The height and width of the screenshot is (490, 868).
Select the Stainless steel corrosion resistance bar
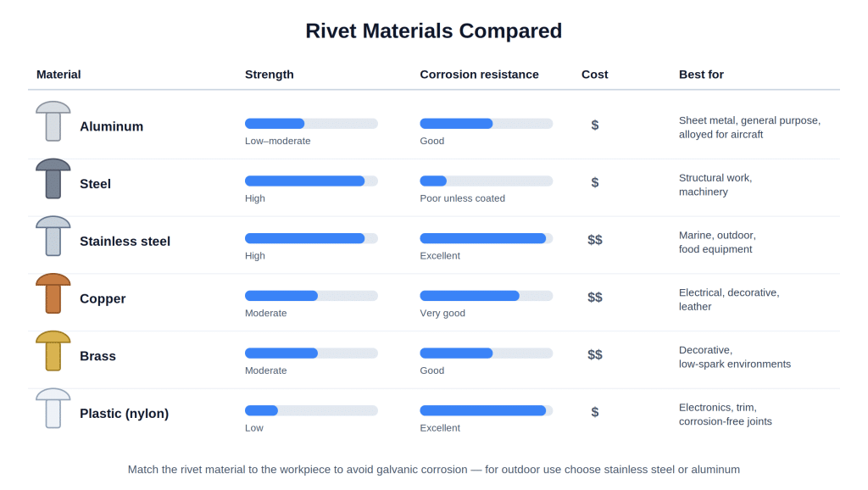486,238
